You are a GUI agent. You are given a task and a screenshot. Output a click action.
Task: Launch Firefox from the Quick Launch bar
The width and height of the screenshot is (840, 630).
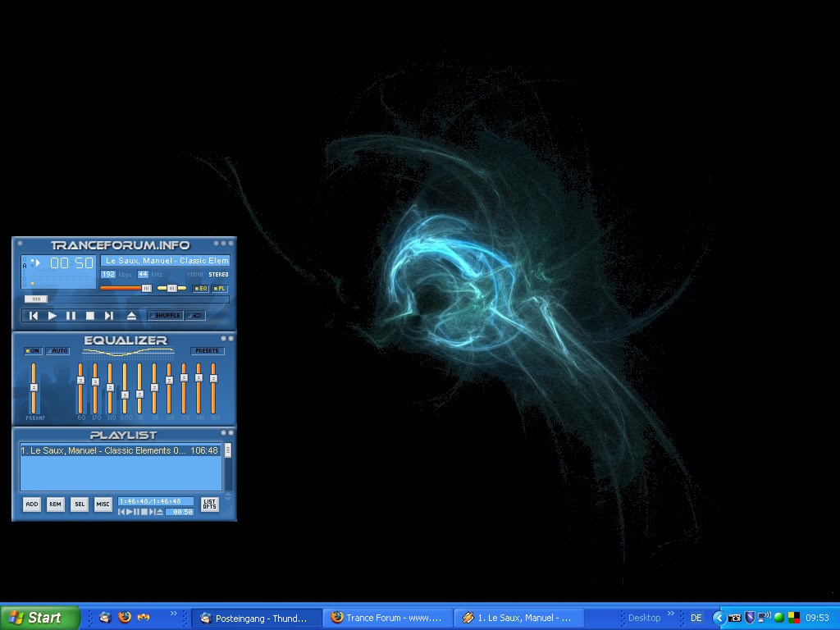[x=125, y=618]
